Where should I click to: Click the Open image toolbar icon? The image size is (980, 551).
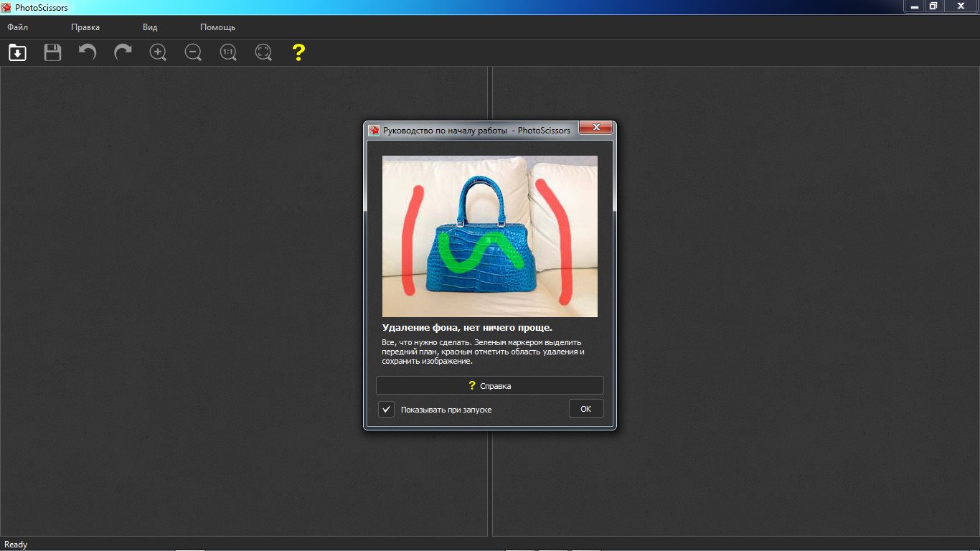point(17,52)
